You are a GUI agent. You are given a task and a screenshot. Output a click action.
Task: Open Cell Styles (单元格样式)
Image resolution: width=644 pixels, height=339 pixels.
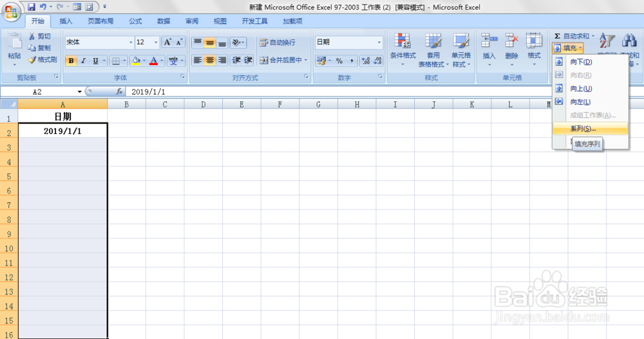[461, 50]
